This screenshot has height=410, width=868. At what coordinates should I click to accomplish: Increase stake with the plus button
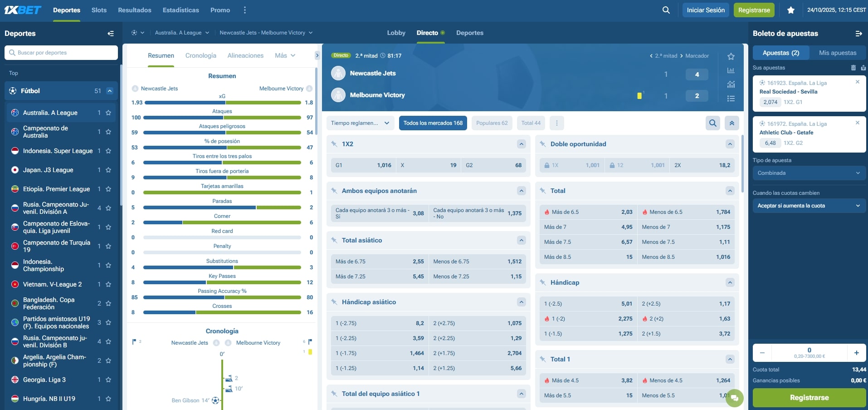click(x=856, y=353)
